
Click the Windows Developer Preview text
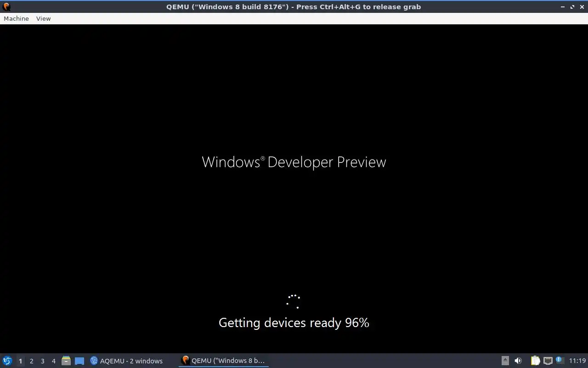coord(294,162)
